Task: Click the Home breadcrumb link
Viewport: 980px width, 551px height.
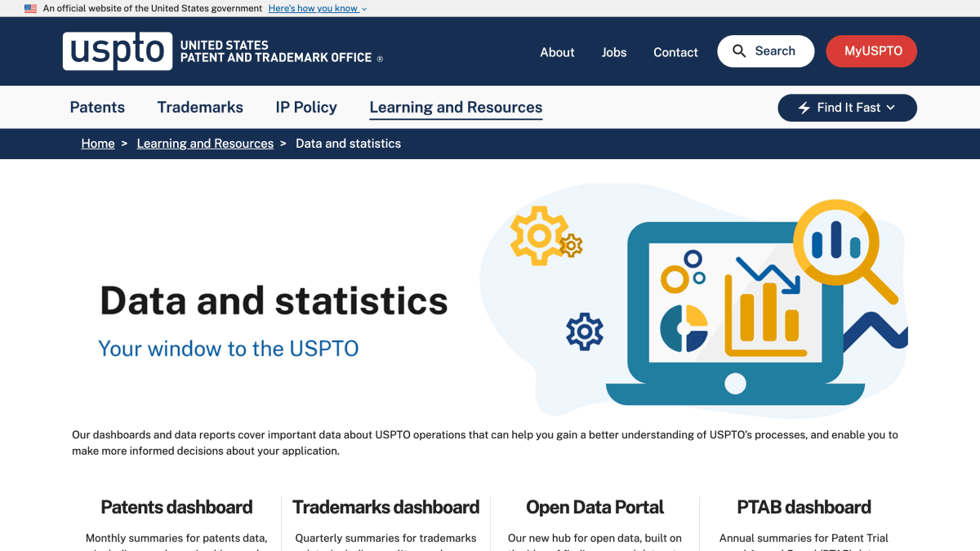Action: (x=98, y=144)
